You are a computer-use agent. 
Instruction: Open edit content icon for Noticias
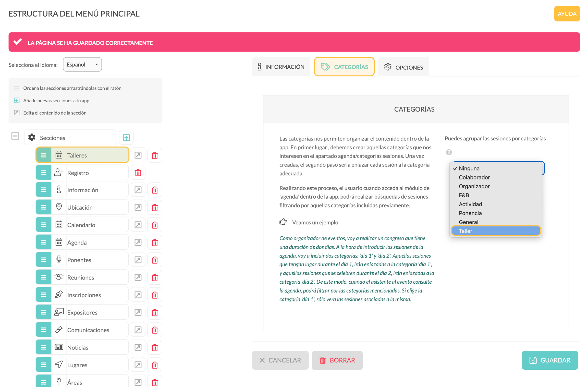[138, 347]
